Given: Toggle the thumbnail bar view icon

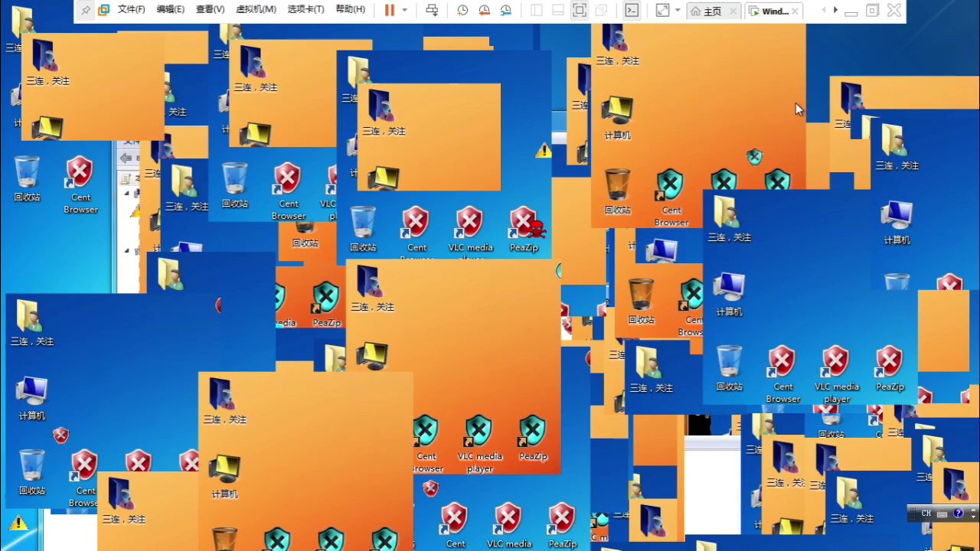Looking at the screenshot, I should coord(558,10).
